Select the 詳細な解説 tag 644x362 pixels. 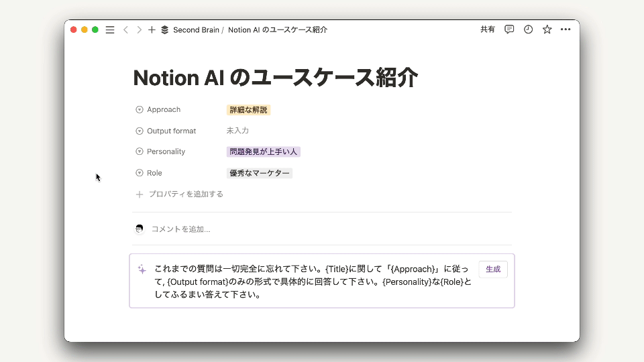click(248, 110)
